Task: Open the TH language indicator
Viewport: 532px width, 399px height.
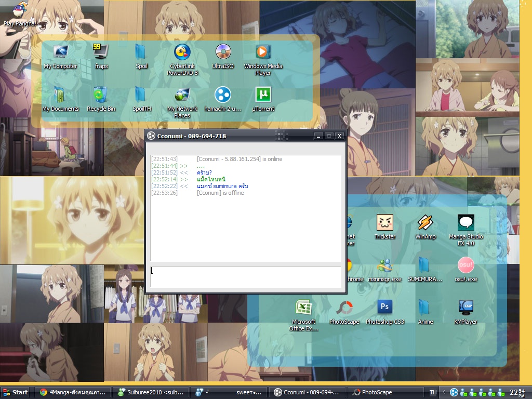Action: pyautogui.click(x=433, y=392)
